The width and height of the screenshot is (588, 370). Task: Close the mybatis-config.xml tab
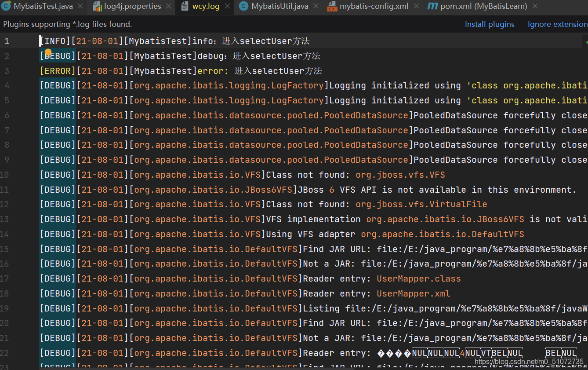point(416,7)
